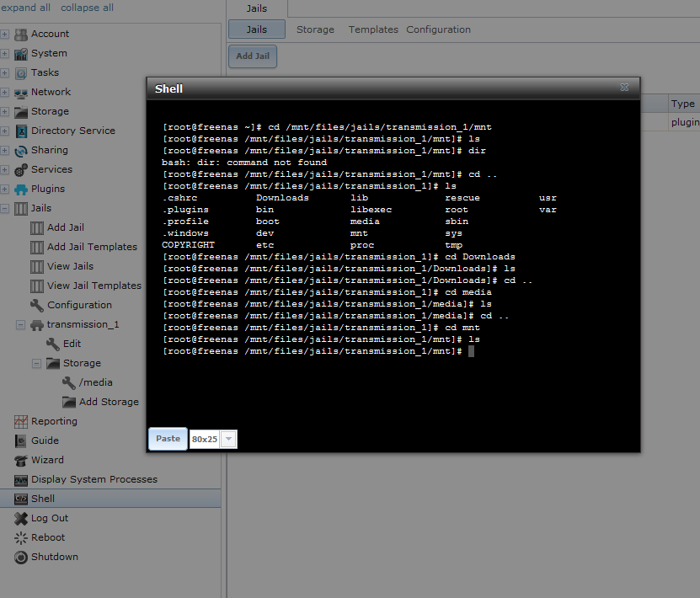Click the Add Jail tree icon
This screenshot has width=700, height=598.
(36, 227)
